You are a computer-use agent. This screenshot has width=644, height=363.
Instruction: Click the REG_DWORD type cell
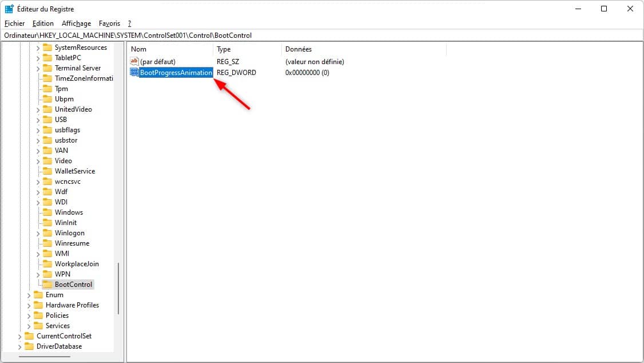(x=236, y=73)
